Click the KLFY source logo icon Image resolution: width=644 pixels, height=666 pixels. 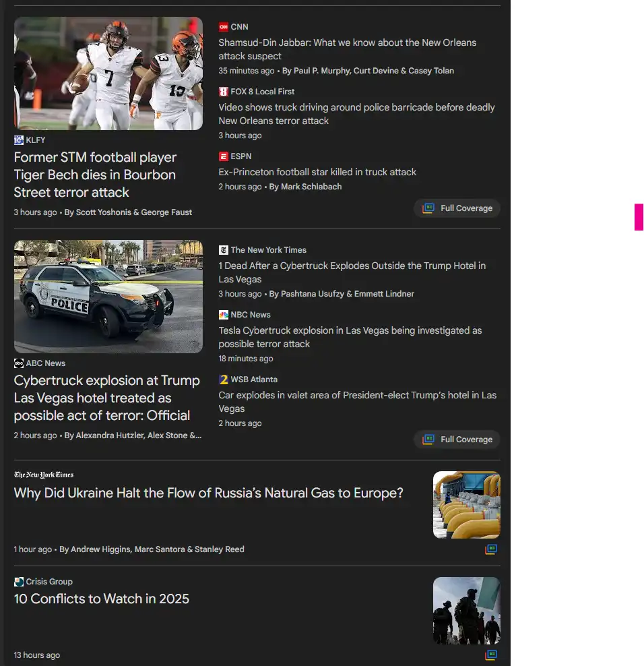(19, 140)
